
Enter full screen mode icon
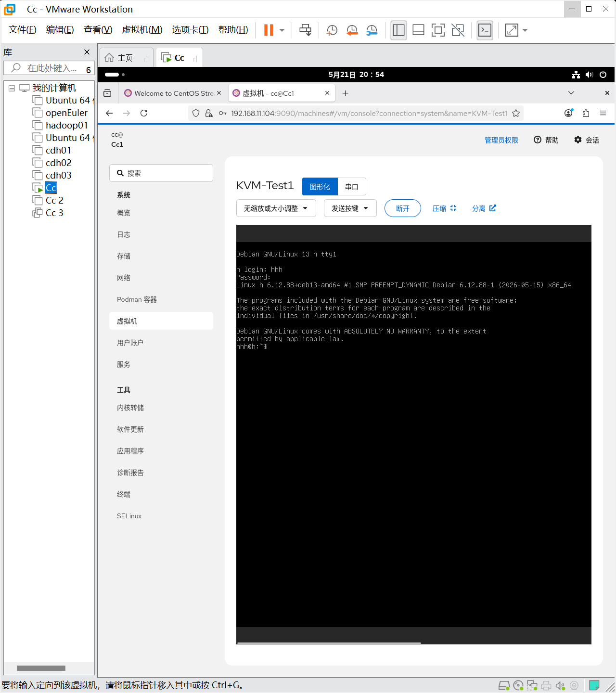(438, 30)
